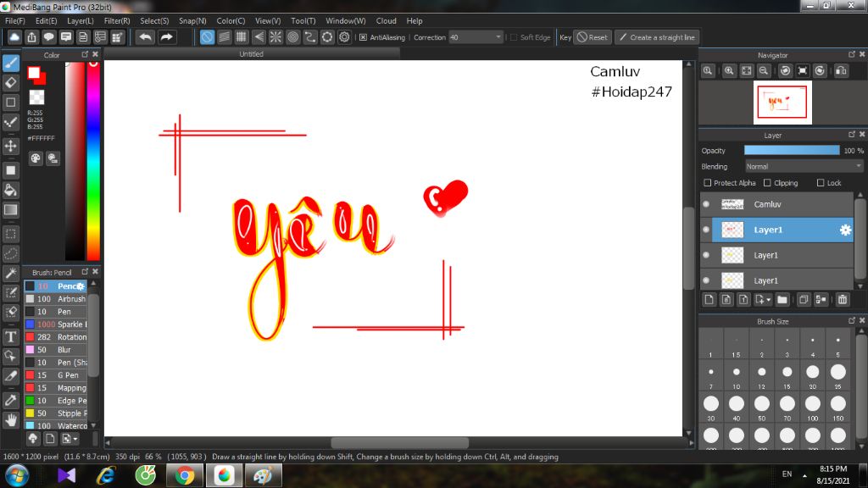The image size is (868, 488).
Task: Enable vanishing point snap
Action: coord(259,37)
